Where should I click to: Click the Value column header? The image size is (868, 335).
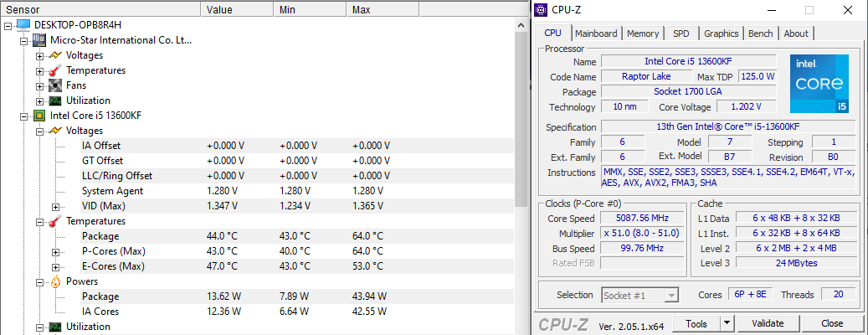click(x=219, y=10)
